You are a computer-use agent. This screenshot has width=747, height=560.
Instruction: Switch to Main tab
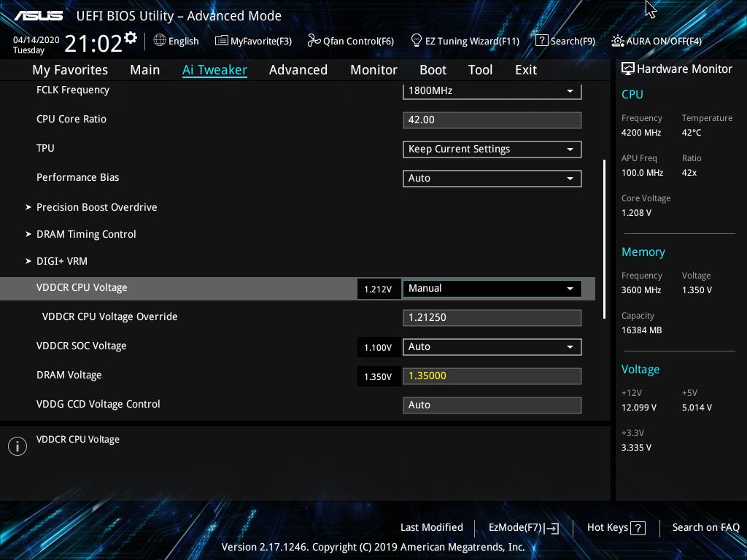(145, 70)
